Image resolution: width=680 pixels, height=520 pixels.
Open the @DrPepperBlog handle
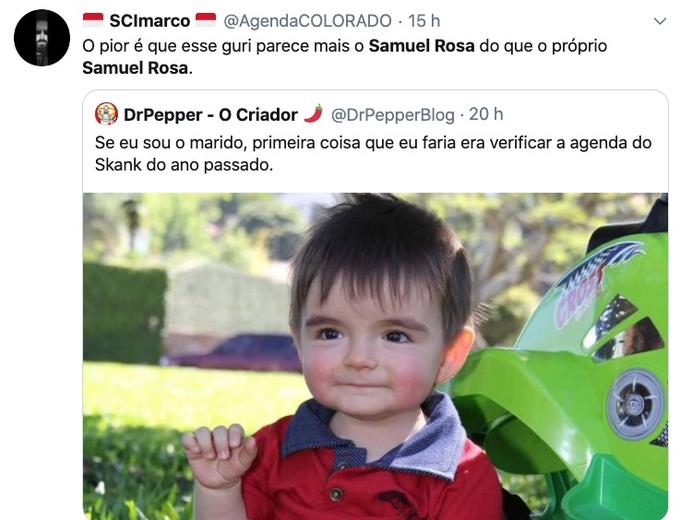pyautogui.click(x=392, y=115)
